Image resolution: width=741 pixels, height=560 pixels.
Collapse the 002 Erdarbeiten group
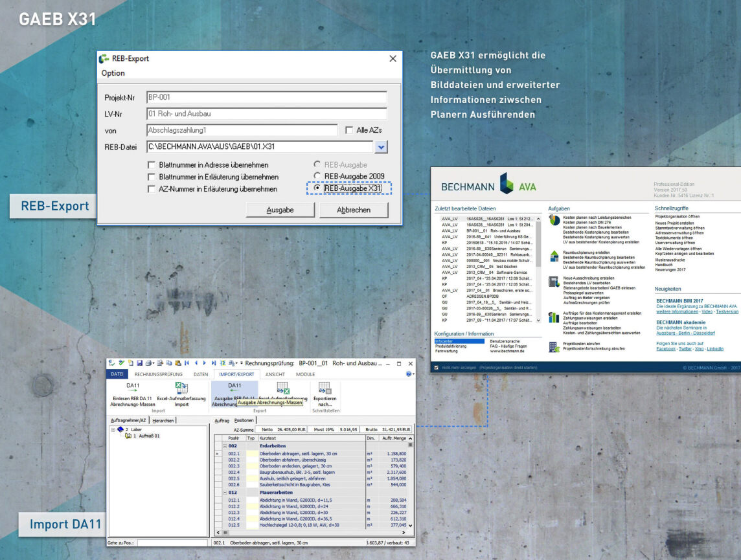coord(225,445)
